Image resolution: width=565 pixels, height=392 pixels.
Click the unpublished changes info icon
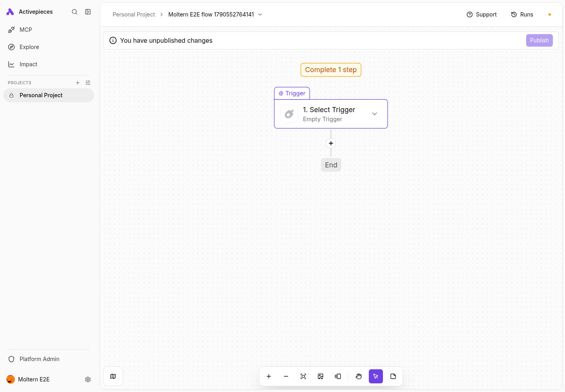113,40
